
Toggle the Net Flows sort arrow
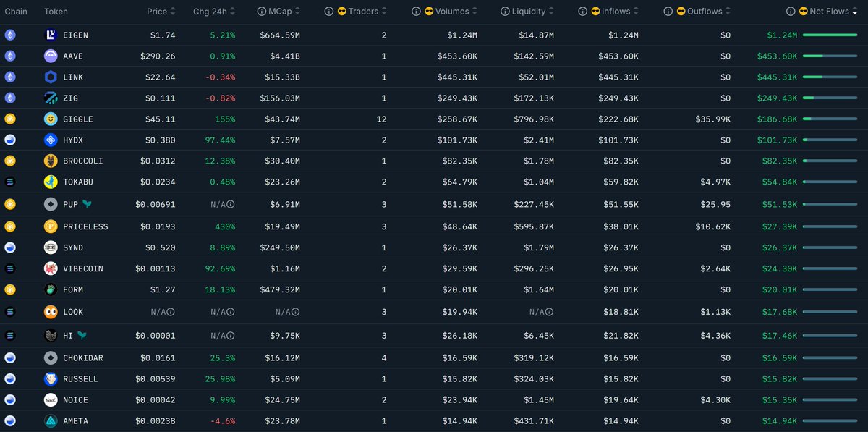855,12
